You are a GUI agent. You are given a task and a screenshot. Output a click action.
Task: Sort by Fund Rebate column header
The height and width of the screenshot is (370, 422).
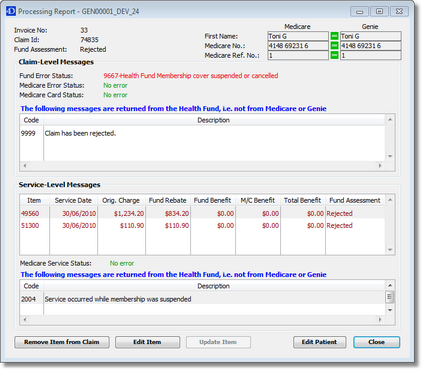click(168, 200)
